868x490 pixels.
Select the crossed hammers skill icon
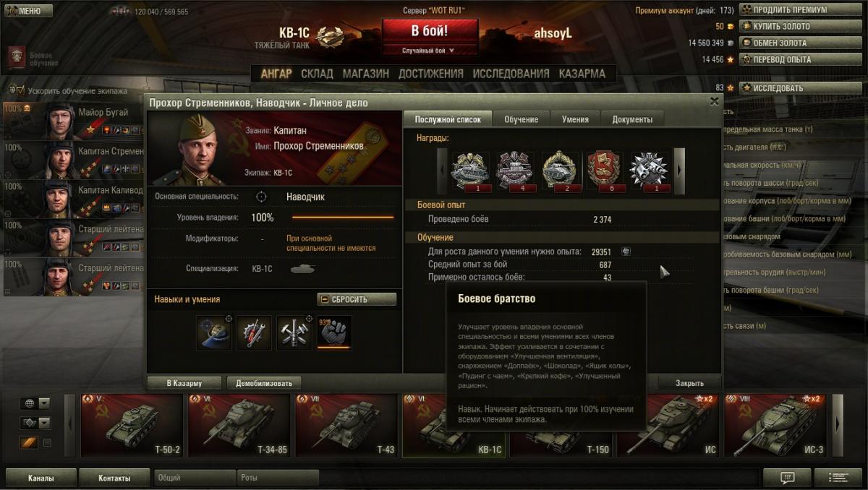tap(294, 332)
